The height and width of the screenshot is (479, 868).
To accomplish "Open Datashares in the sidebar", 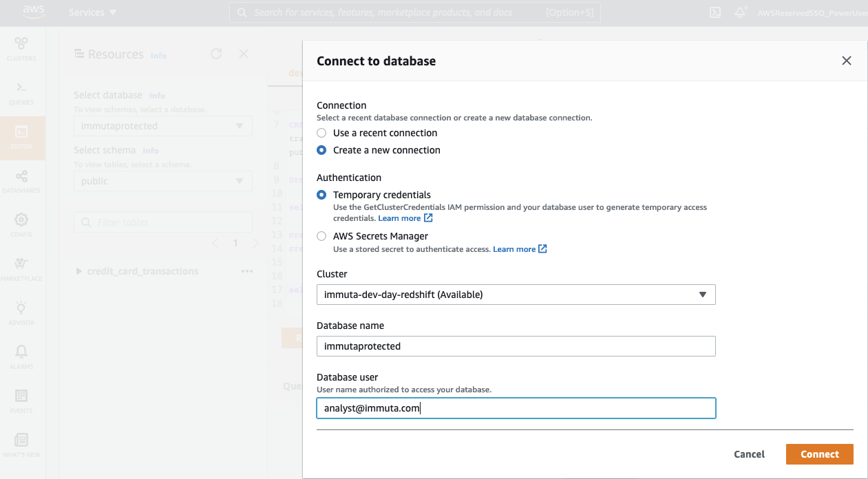I will (x=21, y=182).
